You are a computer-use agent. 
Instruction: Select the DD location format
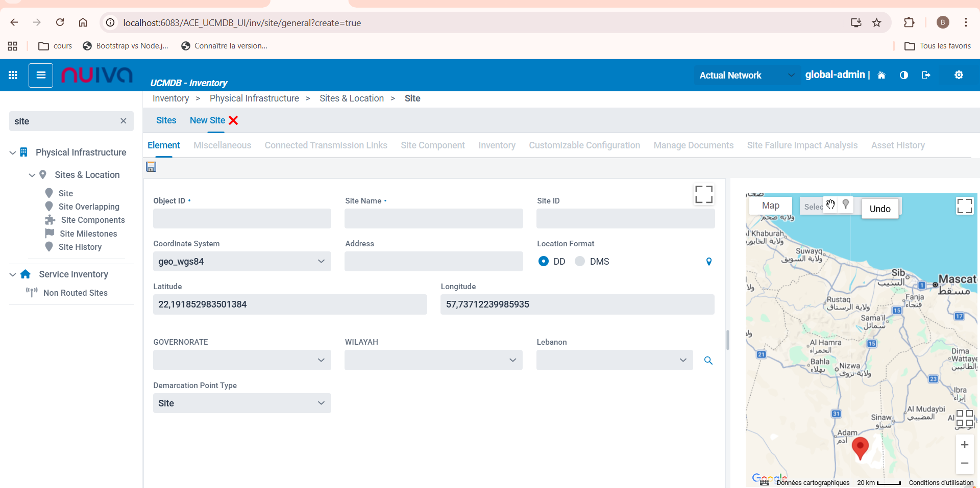[x=544, y=262]
